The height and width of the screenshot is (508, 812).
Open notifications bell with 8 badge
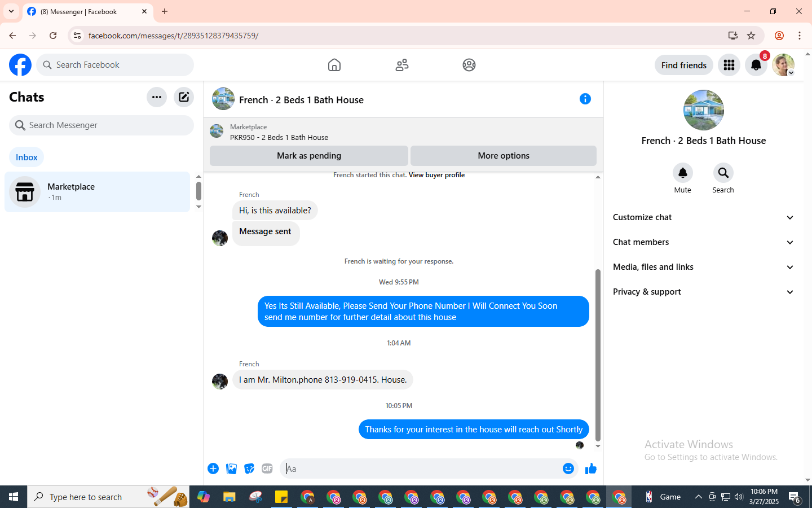coord(756,65)
